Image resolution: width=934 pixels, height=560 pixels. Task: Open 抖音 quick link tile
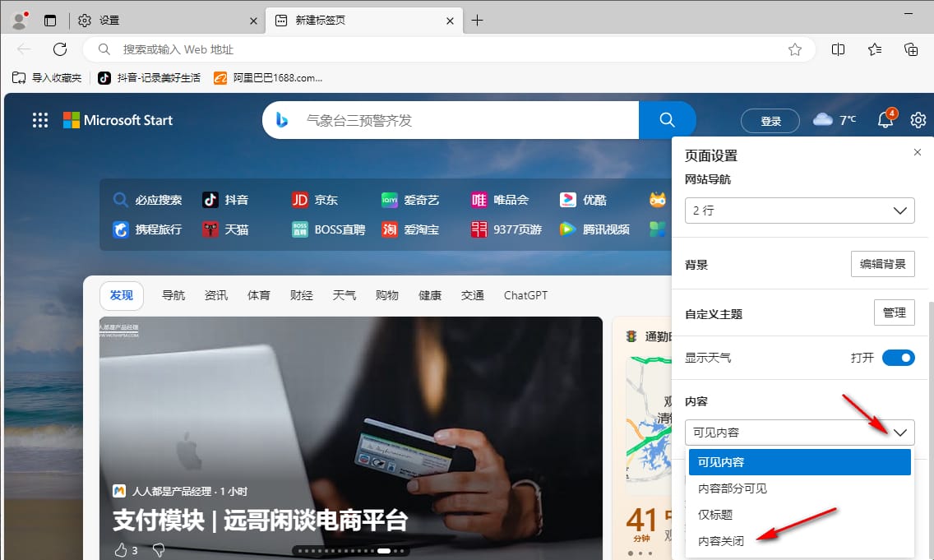point(225,200)
